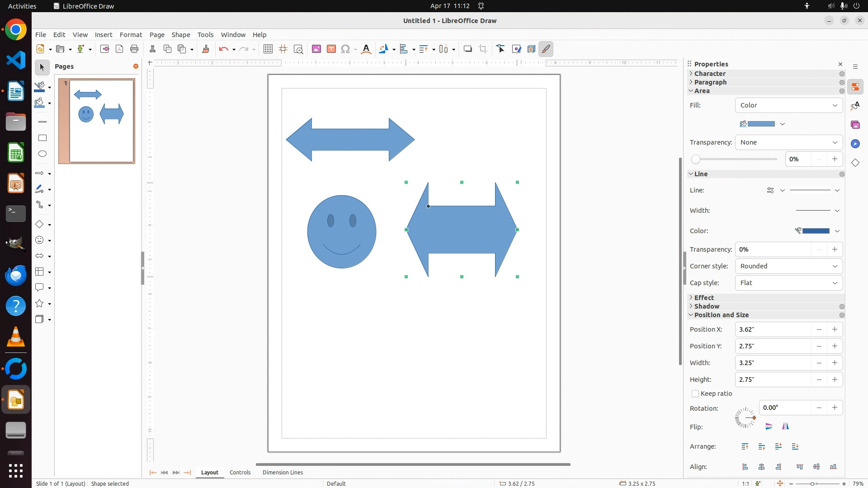Viewport: 868px width, 488px height.
Task: Open the Shape menu
Action: click(181, 35)
